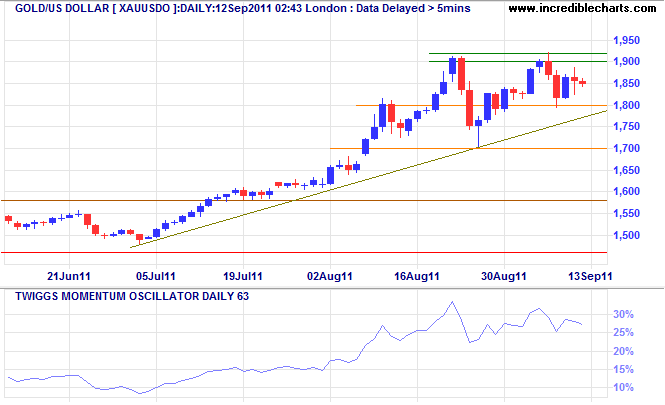
Task: Click the long-wick candle touching 1,700 support
Action: click(478, 131)
